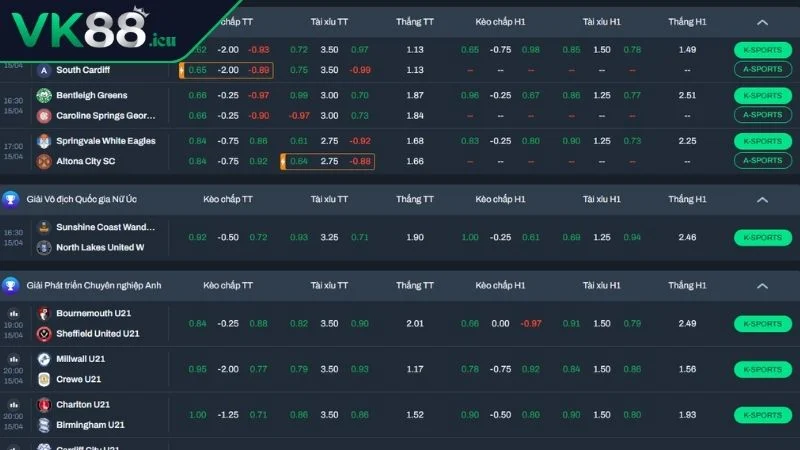Select highlighted 0.65 -2.00 -0.89 handicap odds

tap(226, 70)
